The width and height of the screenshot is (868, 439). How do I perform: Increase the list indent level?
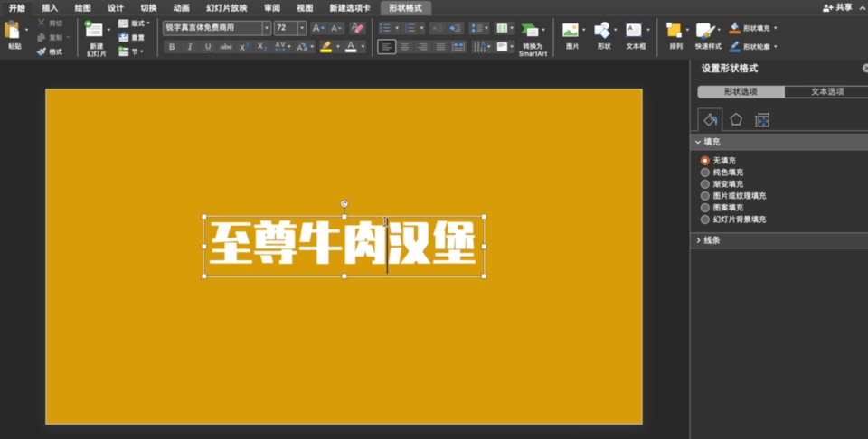click(x=455, y=28)
